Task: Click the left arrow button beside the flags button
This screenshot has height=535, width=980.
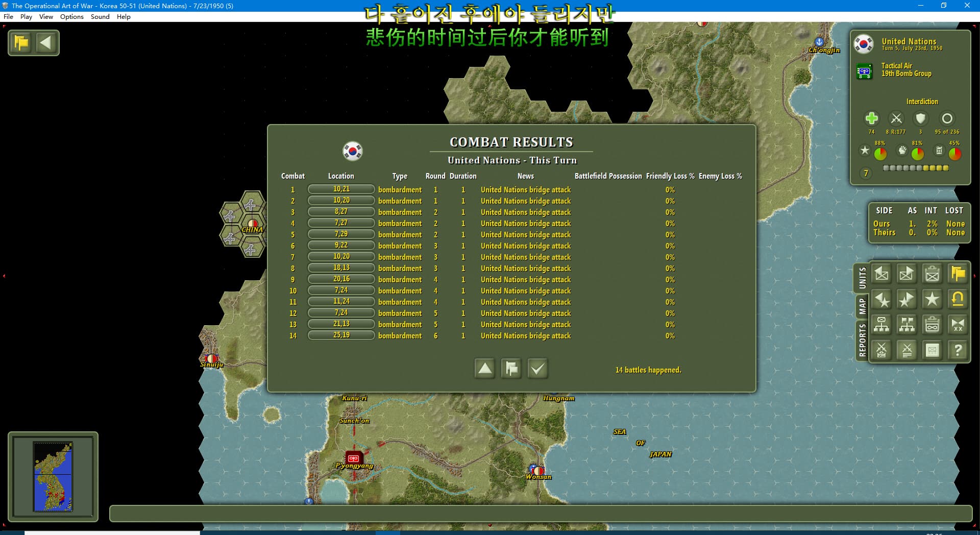Action: click(46, 42)
